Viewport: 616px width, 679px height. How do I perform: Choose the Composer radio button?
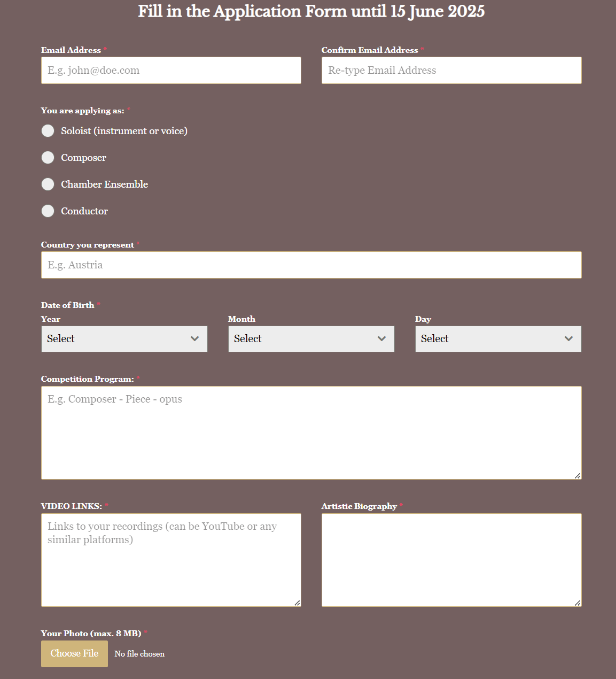48,158
